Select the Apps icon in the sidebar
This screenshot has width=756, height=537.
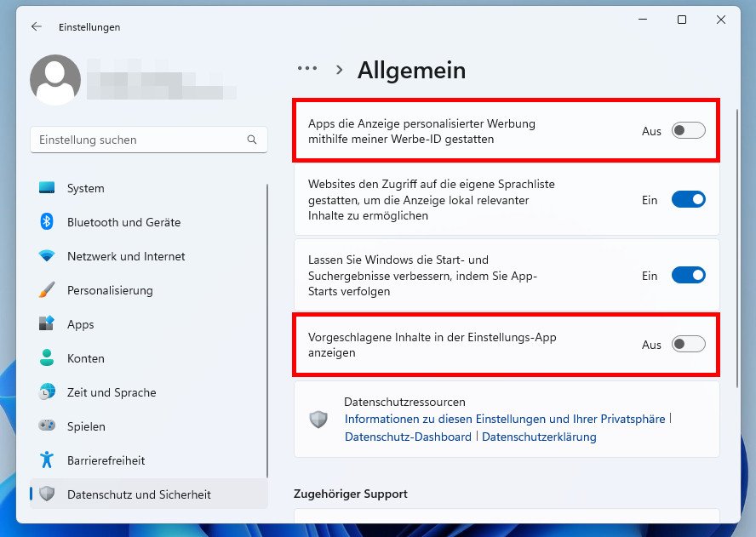tap(46, 324)
